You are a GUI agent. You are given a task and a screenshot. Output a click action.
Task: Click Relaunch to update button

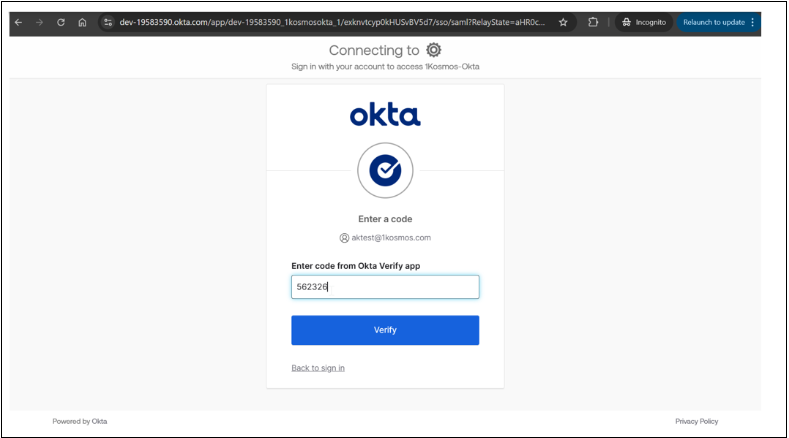pos(713,22)
